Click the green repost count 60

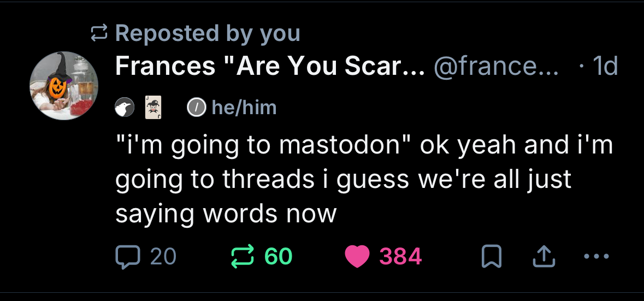click(279, 256)
